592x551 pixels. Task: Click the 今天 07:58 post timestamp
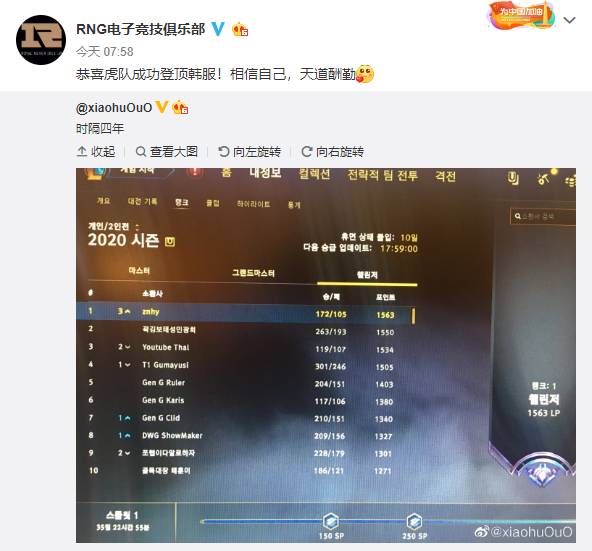(105, 51)
